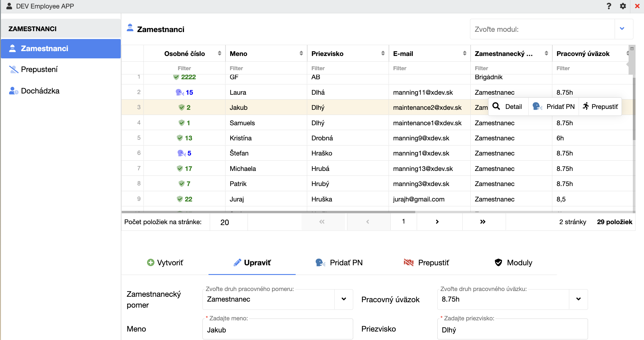Toggle sort arrows on E-mail column
Image resolution: width=644 pixels, height=340 pixels.
(x=465, y=54)
